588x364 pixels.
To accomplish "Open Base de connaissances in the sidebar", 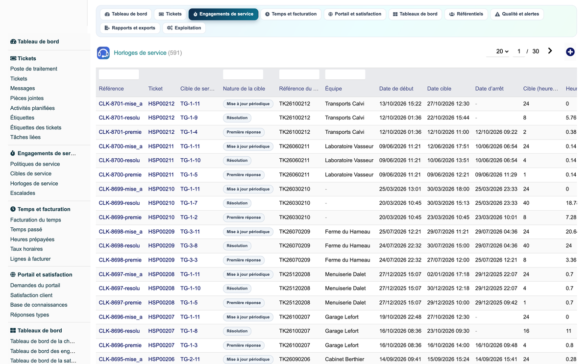I will pyautogui.click(x=39, y=305).
